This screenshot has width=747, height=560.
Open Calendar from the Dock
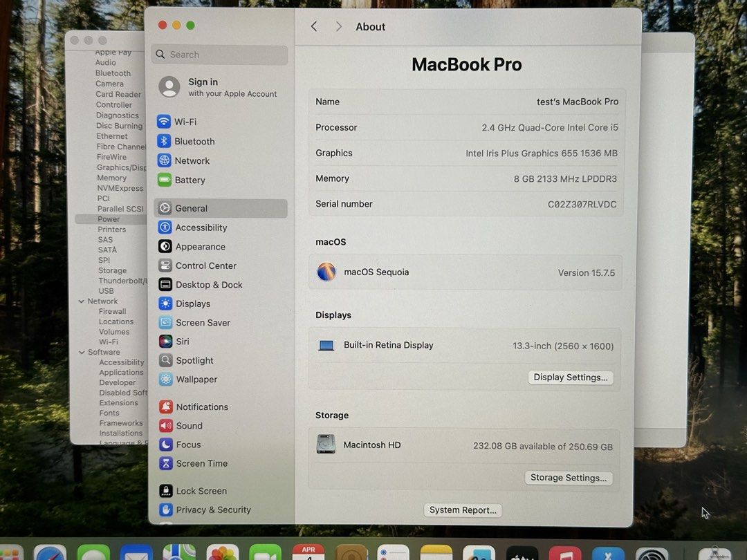coord(308,552)
